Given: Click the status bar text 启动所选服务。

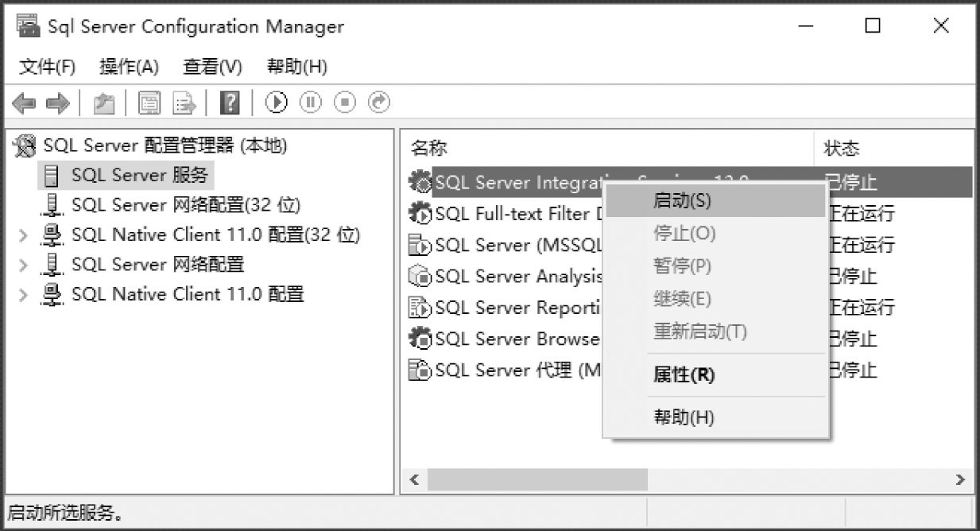Looking at the screenshot, I should click(x=66, y=513).
